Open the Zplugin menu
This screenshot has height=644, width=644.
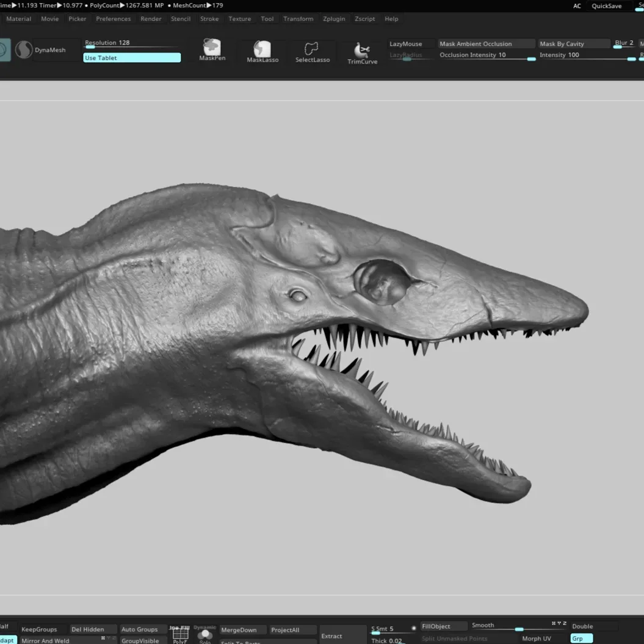(x=334, y=19)
